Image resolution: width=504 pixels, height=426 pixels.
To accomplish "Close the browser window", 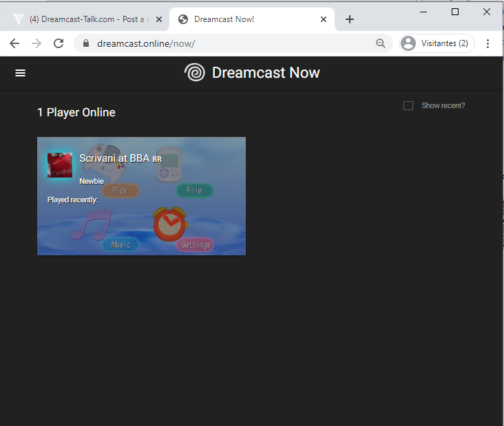I will tap(487, 12).
